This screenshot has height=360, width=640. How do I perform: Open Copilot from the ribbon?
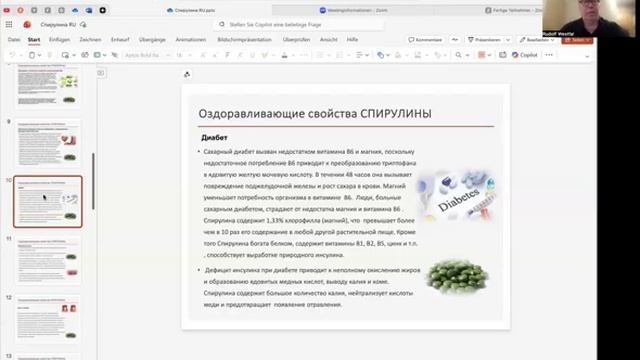coord(524,55)
